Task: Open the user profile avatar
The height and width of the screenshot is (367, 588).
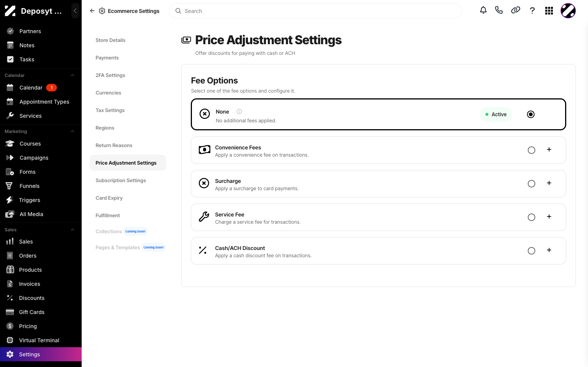Action: point(568,11)
